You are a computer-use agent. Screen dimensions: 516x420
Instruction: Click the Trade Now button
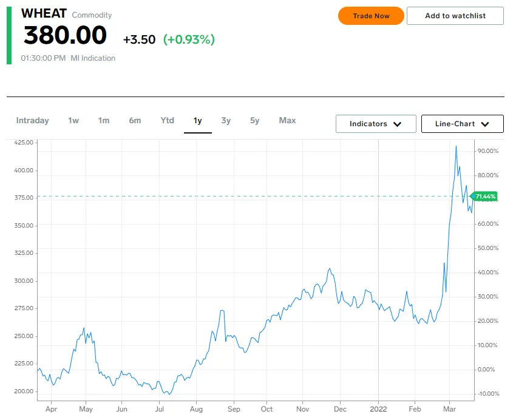pyautogui.click(x=371, y=16)
